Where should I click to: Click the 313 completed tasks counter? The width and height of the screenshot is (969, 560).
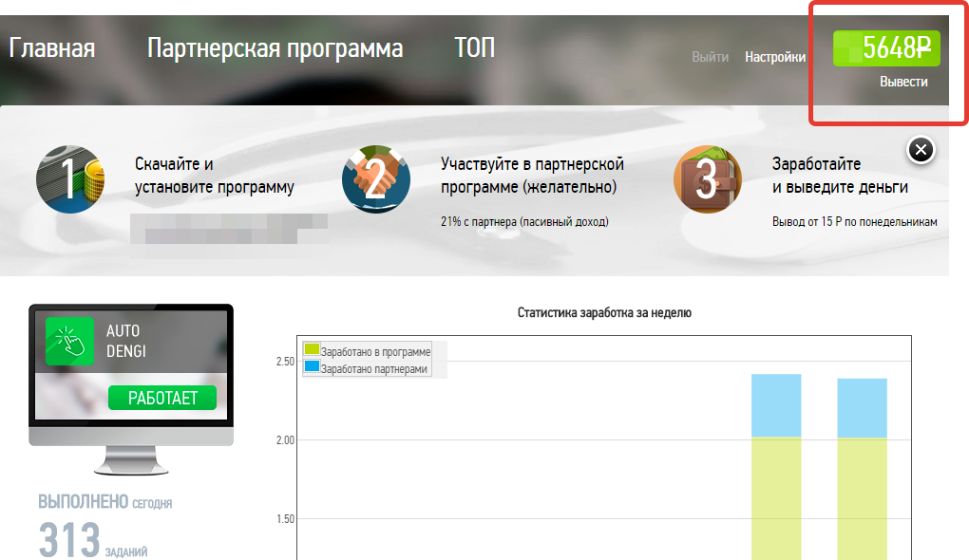(x=69, y=540)
